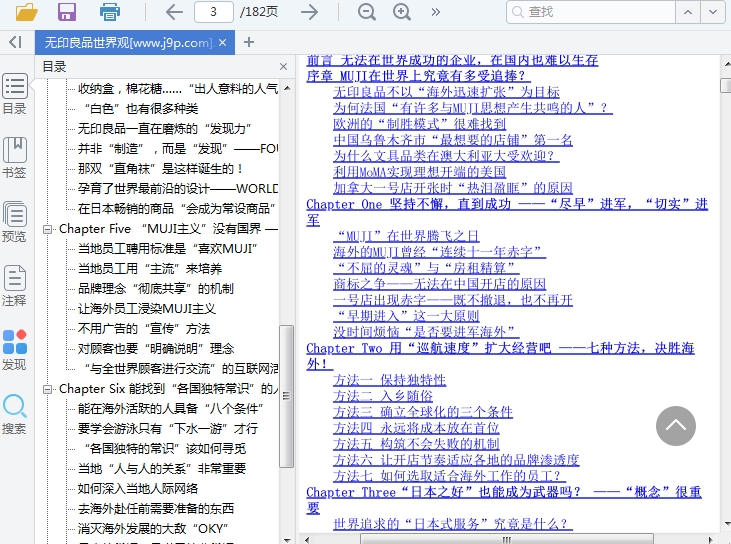Select 要学会游泳只有"下水一游"才行 entry
Image resolution: width=731 pixels, height=544 pixels.
point(168,429)
